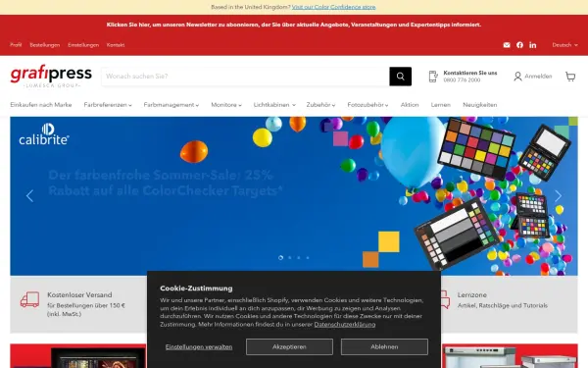588x368 pixels.
Task: Expand the Farbmanagement menu
Action: tap(171, 105)
